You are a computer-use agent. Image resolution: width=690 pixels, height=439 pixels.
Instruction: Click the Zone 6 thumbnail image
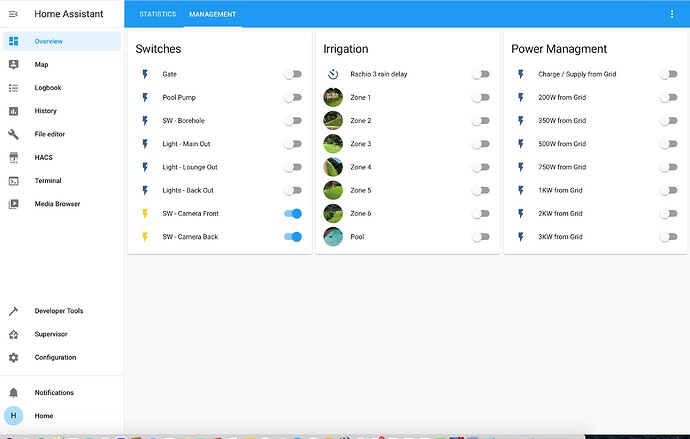click(333, 214)
